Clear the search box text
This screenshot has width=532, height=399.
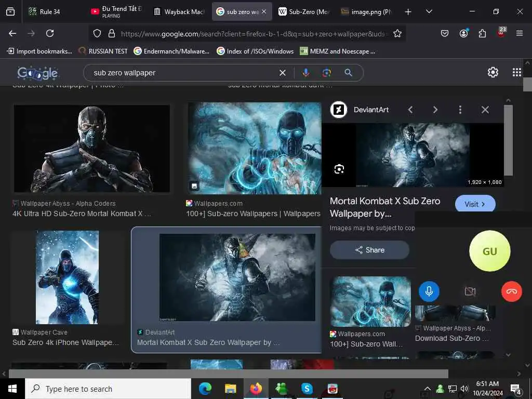point(282,73)
